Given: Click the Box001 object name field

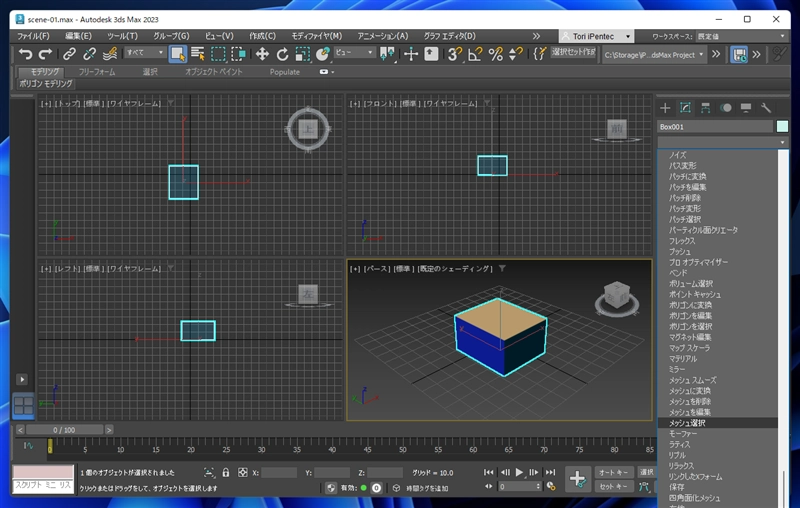Looking at the screenshot, I should [715, 126].
